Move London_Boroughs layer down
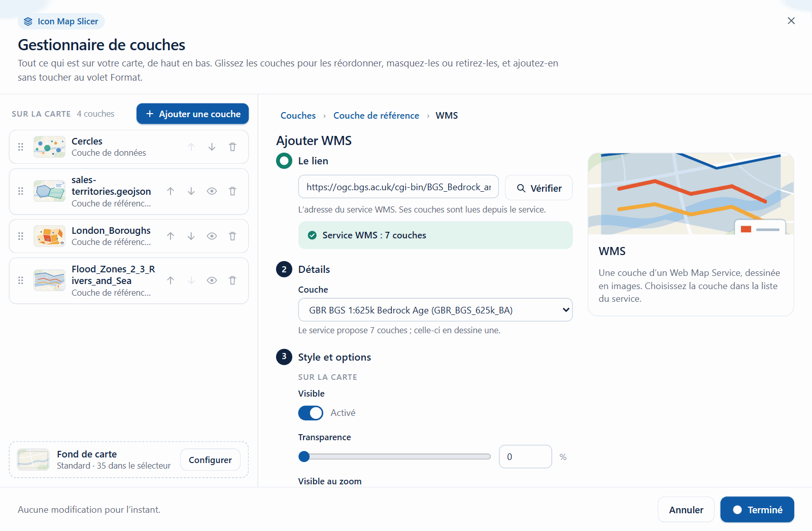This screenshot has height=531, width=812. pos(191,236)
